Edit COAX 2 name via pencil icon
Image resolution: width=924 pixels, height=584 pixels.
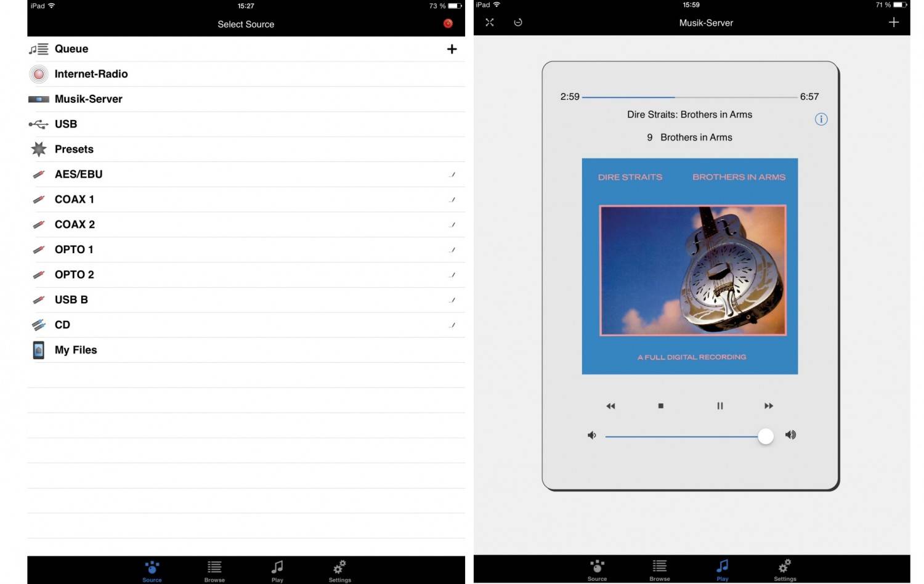(453, 224)
